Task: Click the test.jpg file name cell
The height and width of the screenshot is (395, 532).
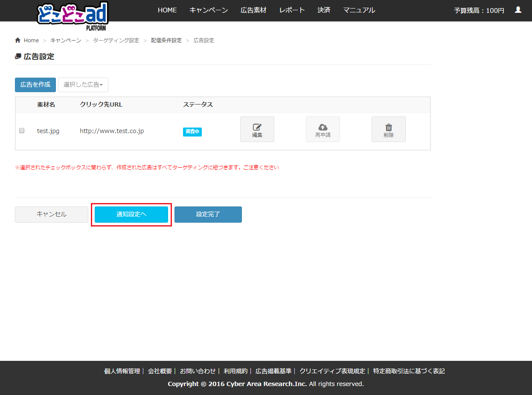Action: pos(48,131)
